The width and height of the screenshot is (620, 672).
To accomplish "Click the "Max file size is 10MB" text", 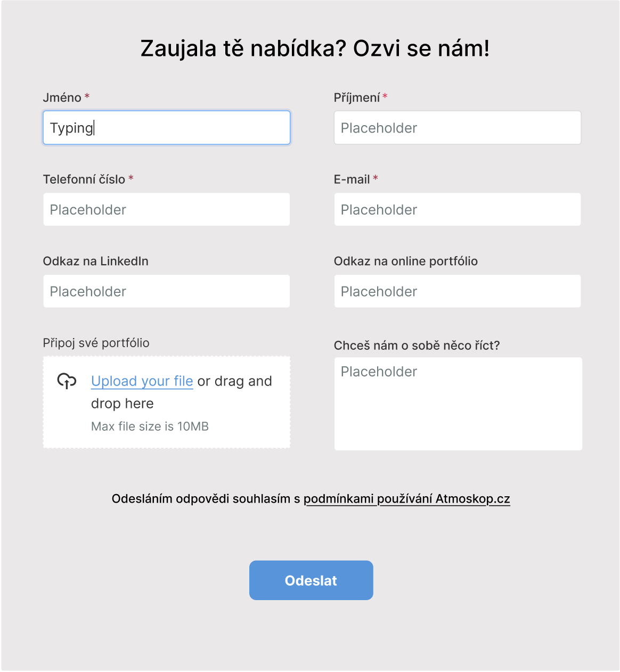I will tap(150, 427).
